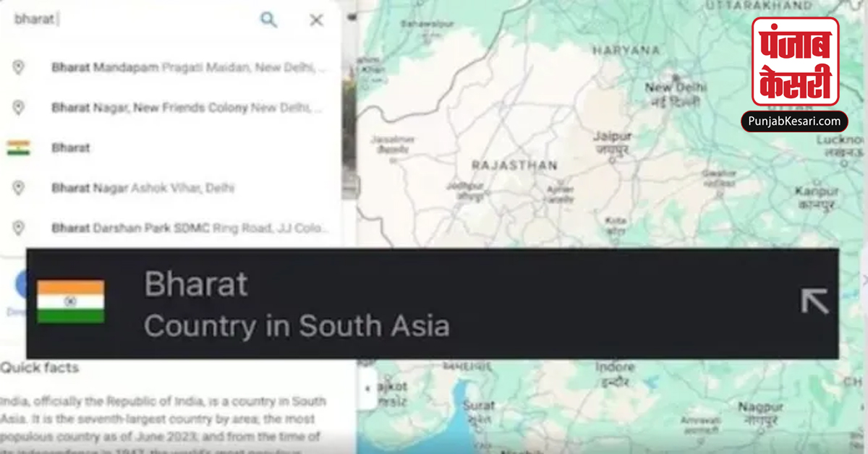Click the diagonal arrow icon in dark banner
The width and height of the screenshot is (868, 454).
coord(814,301)
